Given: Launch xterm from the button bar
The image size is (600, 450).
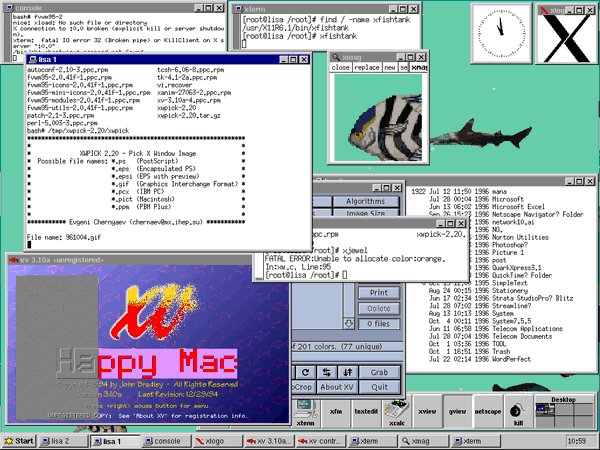Looking at the screenshot, I should click(305, 412).
